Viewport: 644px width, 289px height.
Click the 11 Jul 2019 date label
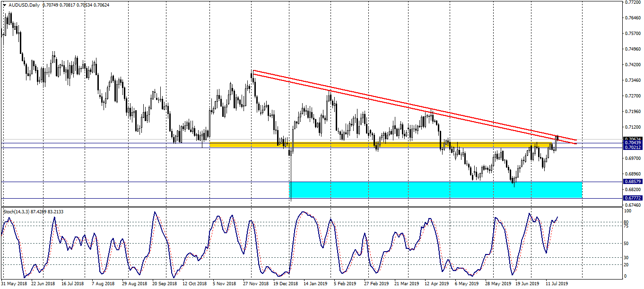[x=557, y=284]
